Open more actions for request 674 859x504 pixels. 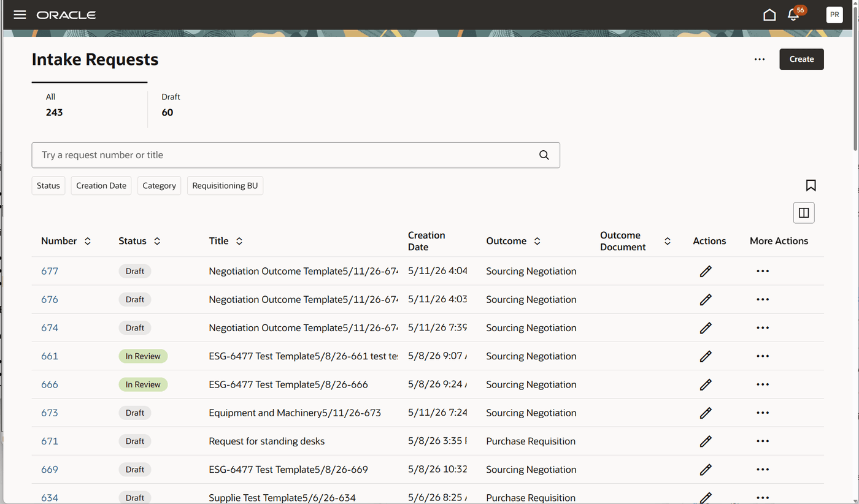point(763,328)
